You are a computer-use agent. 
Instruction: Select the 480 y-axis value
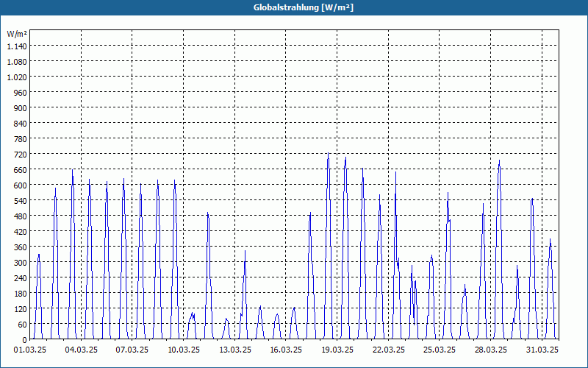pos(21,216)
